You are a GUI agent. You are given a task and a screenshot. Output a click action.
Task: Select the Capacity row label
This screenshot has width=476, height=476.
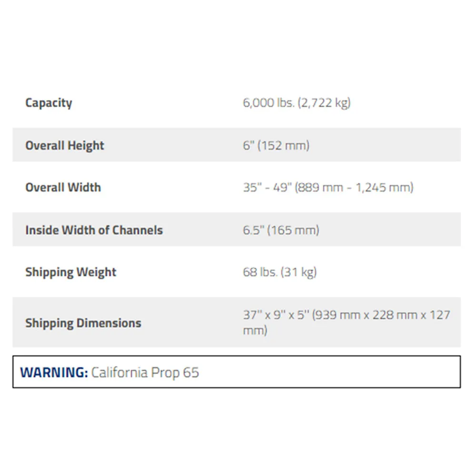tap(49, 103)
